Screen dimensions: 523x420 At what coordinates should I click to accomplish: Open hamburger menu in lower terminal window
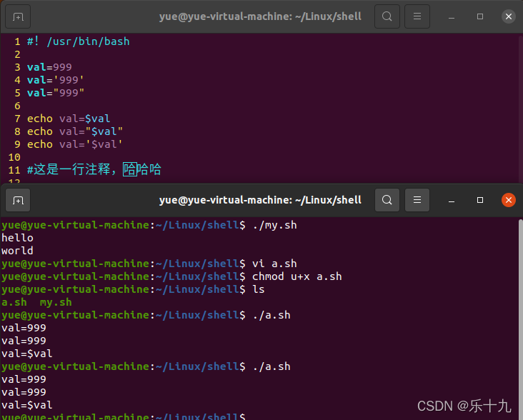click(417, 200)
